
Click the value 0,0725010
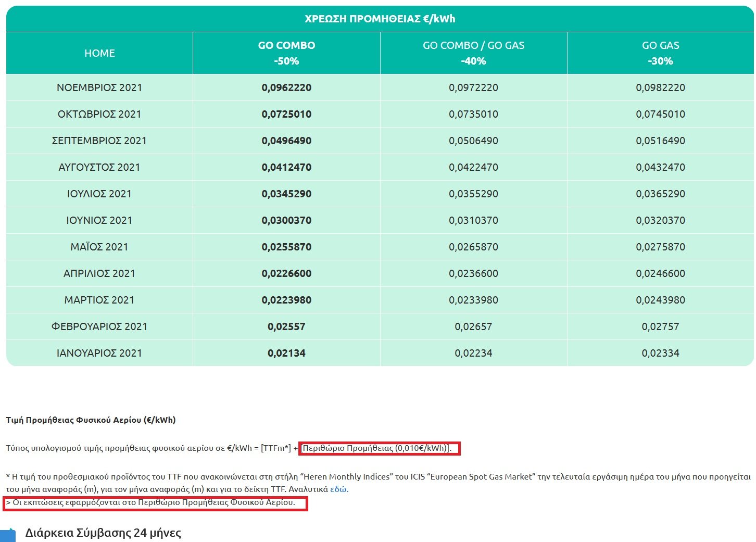(x=286, y=114)
